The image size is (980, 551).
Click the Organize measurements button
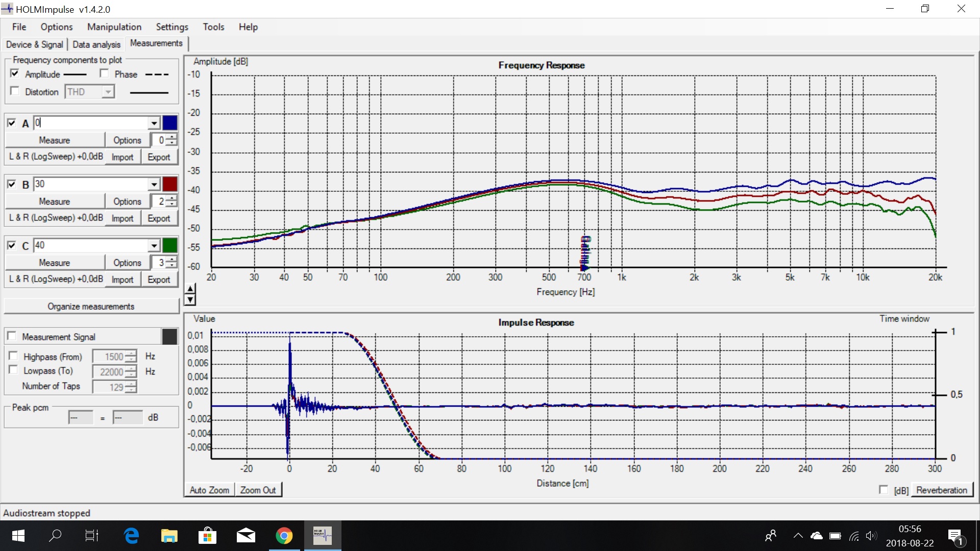coord(91,306)
